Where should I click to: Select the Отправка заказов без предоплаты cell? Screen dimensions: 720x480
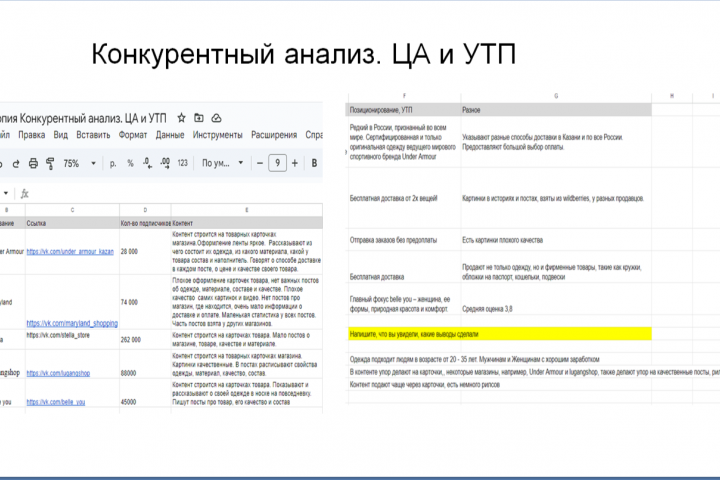point(404,240)
